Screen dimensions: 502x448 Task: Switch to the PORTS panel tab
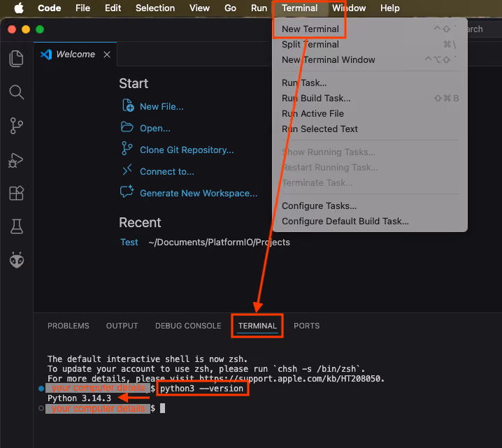[306, 326]
